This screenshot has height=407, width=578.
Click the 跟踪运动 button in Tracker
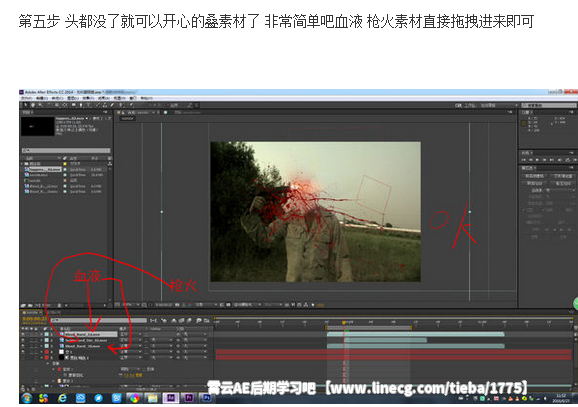(x=534, y=183)
